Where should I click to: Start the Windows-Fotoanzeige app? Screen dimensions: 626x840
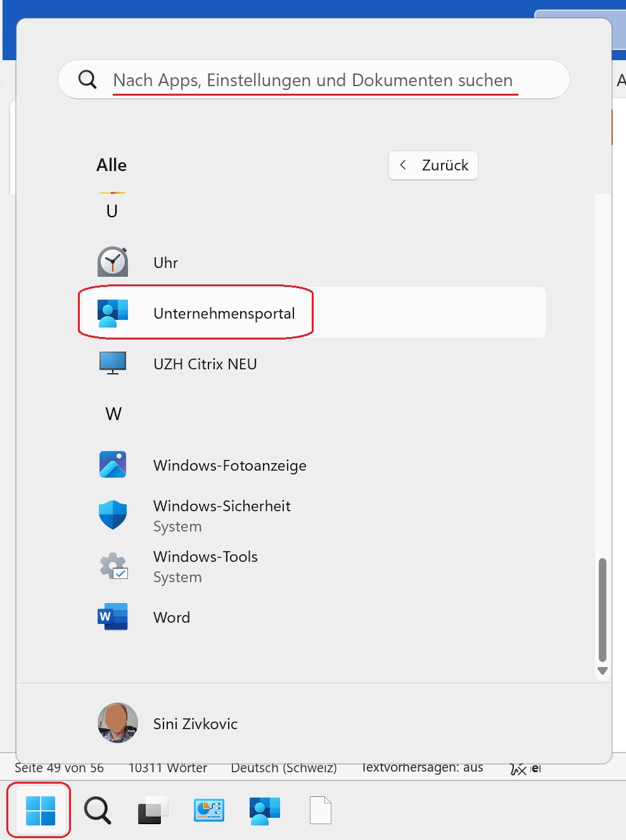click(229, 464)
